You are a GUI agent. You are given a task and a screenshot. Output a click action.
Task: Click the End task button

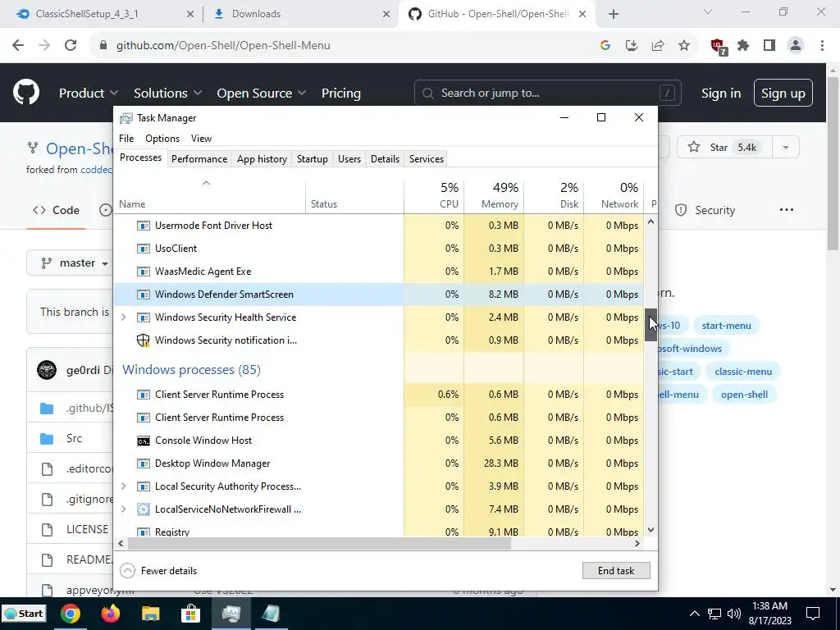(x=616, y=571)
